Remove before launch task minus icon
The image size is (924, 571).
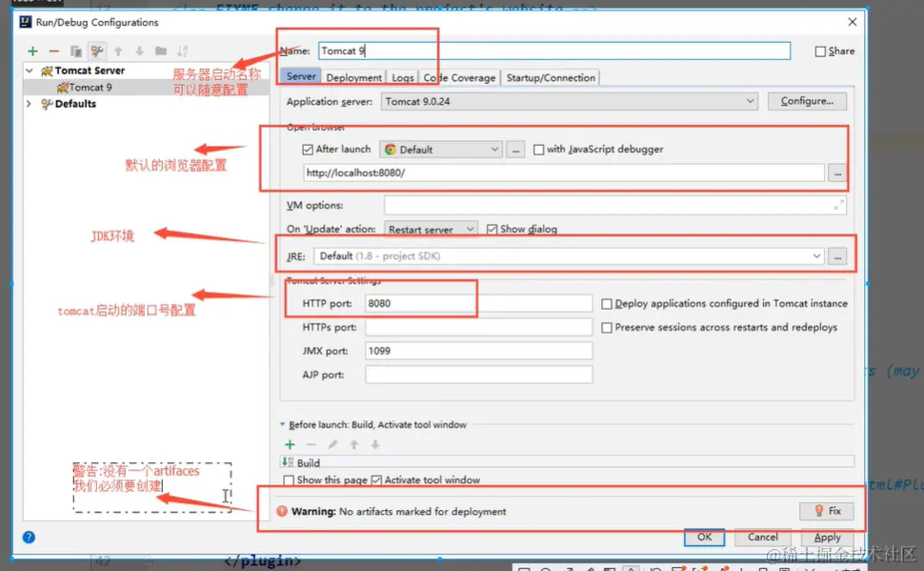pos(311,444)
